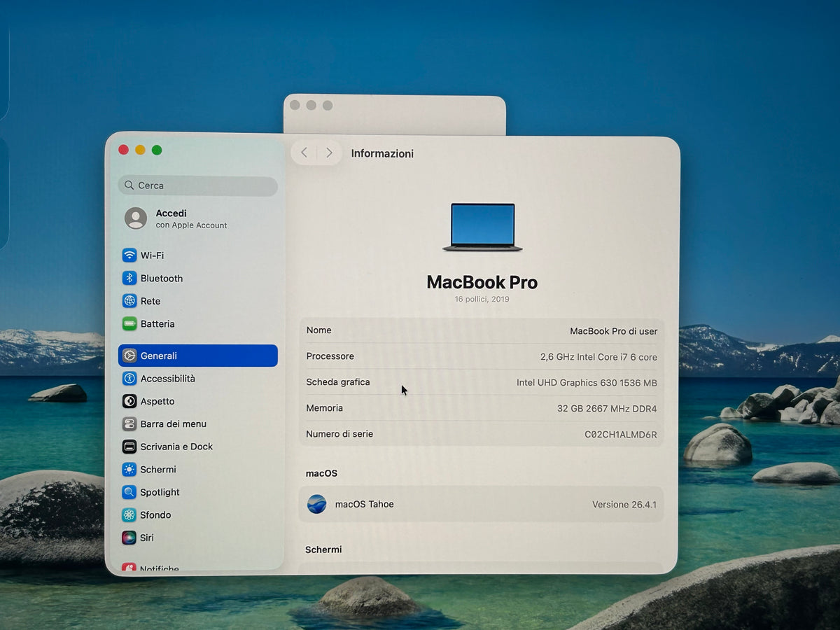Click the 16 pollici, 2019 subtitle

[x=482, y=299]
